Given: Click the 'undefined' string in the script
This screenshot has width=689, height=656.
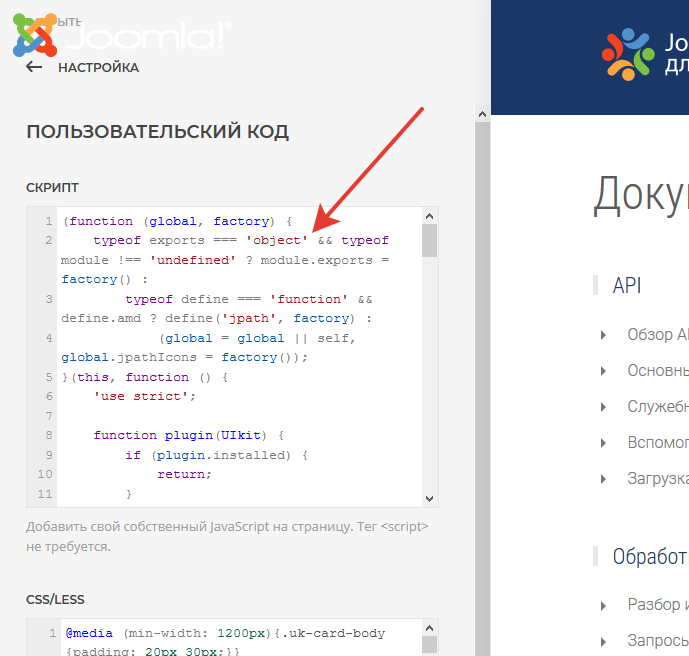Looking at the screenshot, I should [x=193, y=260].
